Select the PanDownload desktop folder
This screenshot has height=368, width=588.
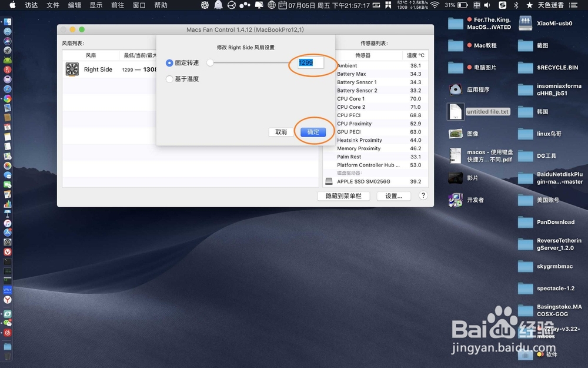[x=546, y=222]
